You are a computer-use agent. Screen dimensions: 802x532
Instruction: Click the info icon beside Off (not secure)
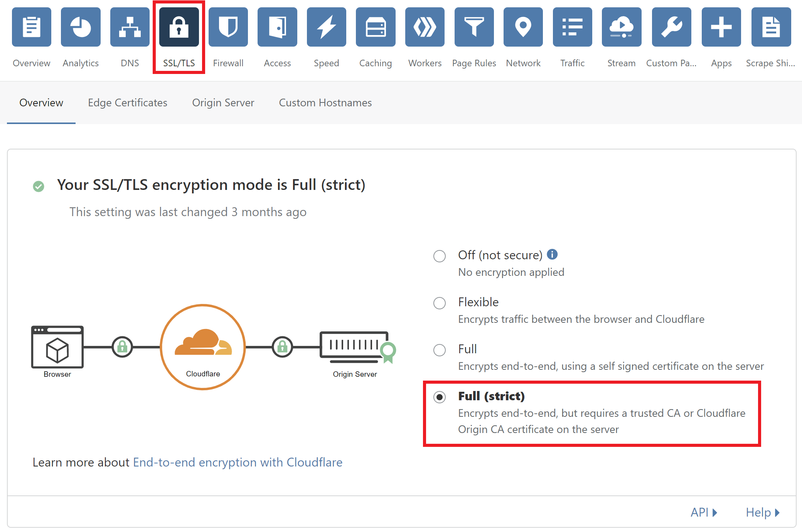coord(552,254)
